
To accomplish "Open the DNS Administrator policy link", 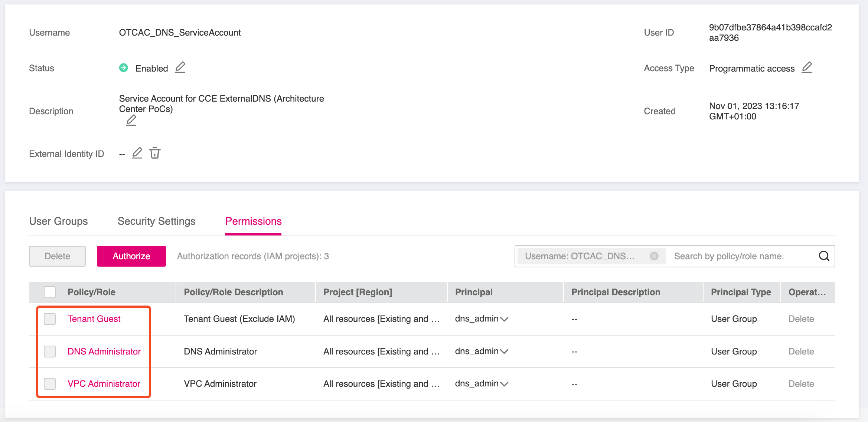I will click(104, 351).
